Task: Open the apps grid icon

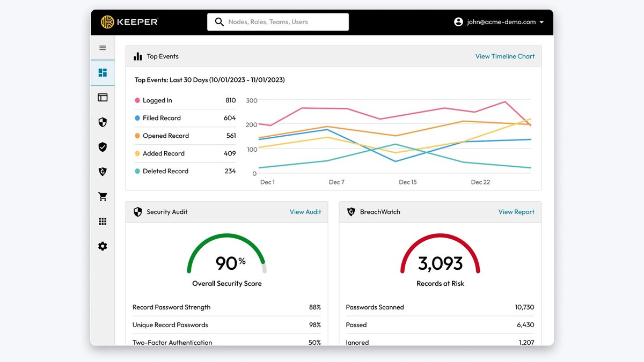Action: [103, 221]
